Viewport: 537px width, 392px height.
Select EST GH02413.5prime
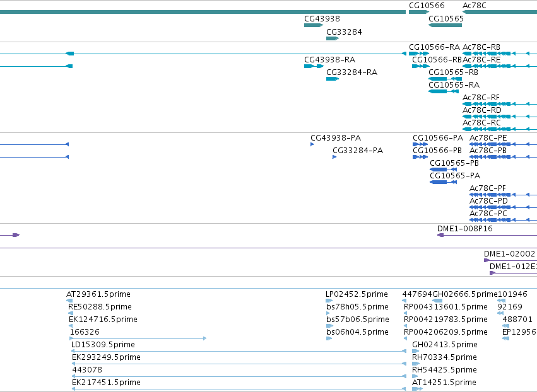tap(444, 345)
